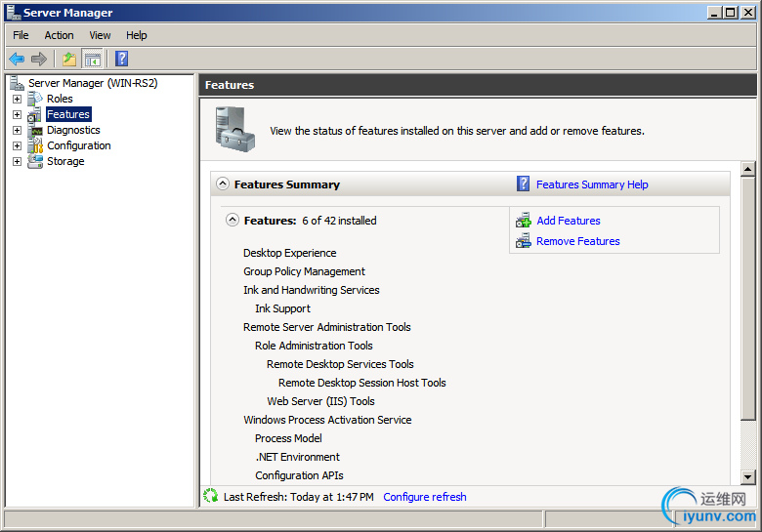Select the Server Manager (WIN-RS2) root node
Screen dimensions: 762x532
[93, 83]
